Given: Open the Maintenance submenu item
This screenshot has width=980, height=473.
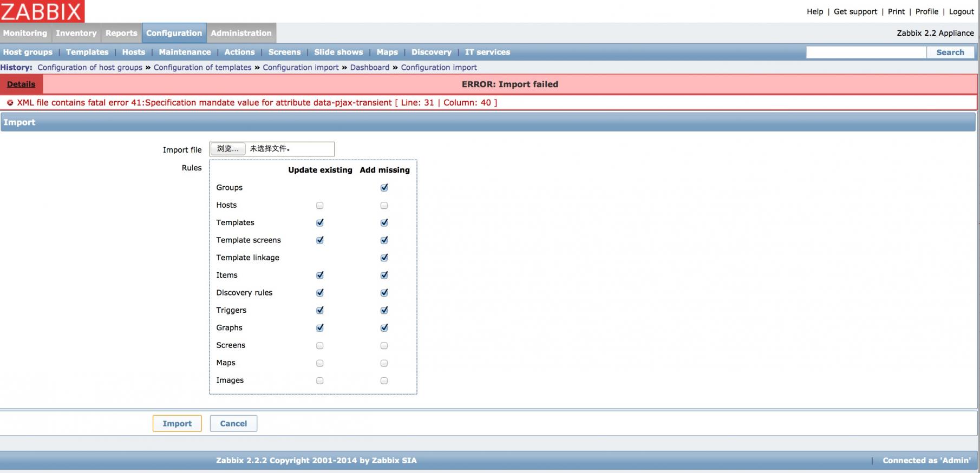Looking at the screenshot, I should 185,52.
